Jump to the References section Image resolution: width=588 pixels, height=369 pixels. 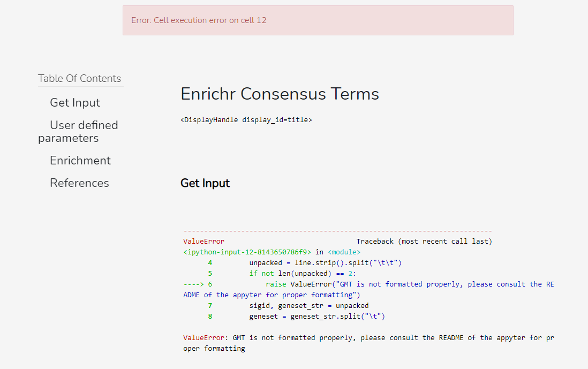point(79,183)
